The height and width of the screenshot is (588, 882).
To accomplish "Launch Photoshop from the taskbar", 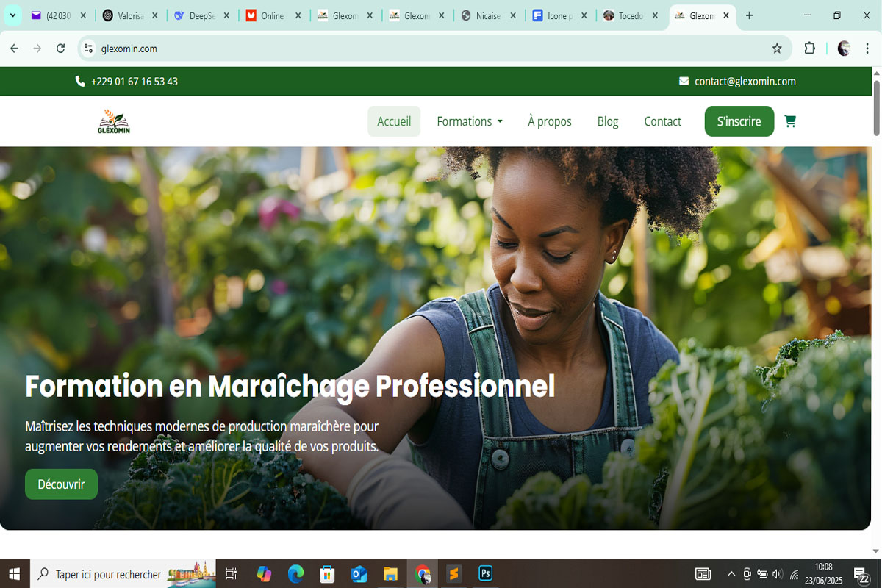I will 485,574.
